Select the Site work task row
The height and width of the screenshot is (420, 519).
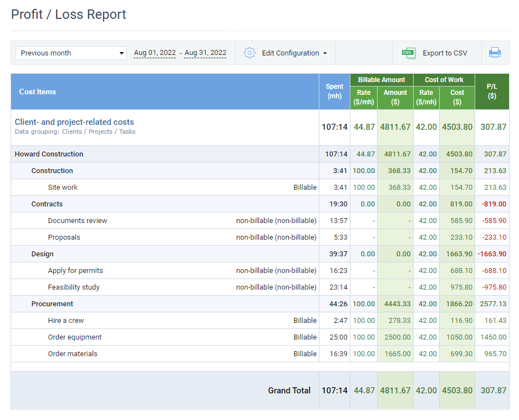point(260,187)
